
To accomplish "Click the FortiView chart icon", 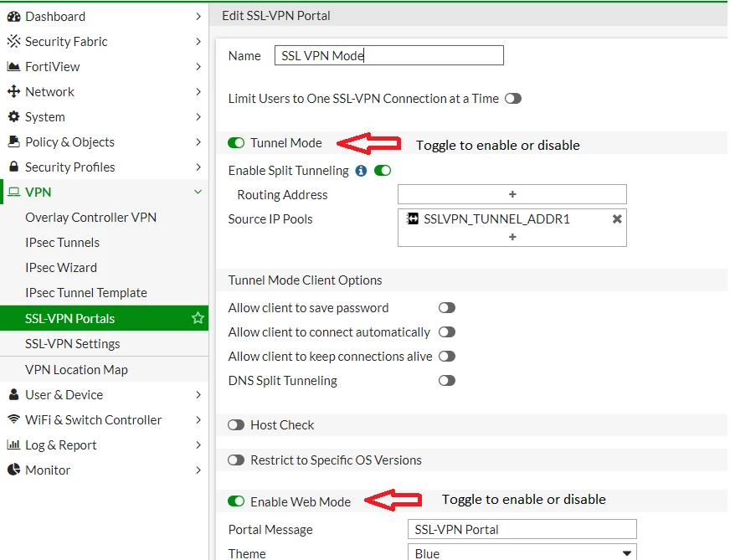I will point(14,67).
